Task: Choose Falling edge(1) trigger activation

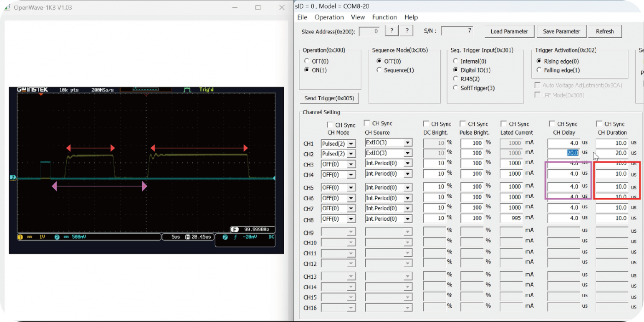Action: (540, 70)
